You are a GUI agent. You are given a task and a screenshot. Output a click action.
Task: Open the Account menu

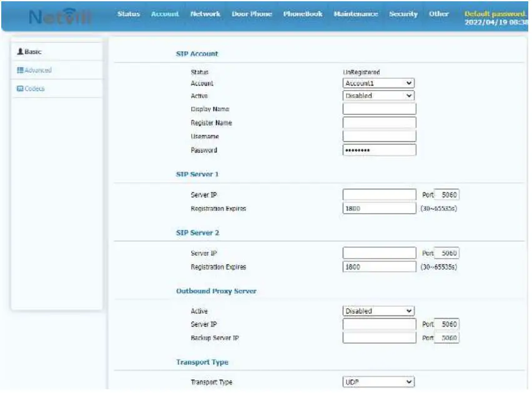[x=165, y=14]
